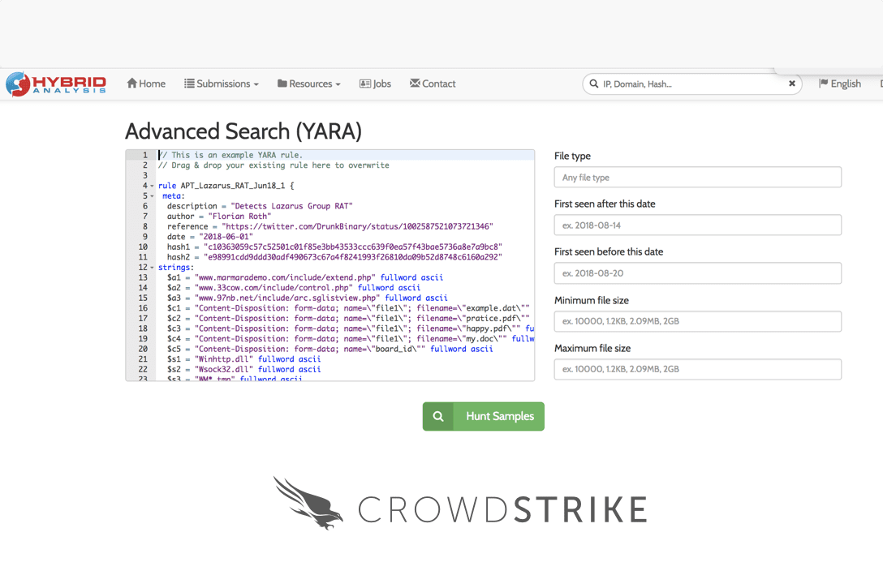This screenshot has height=588, width=883.
Task: Select the Minimum file size field
Action: click(x=697, y=321)
